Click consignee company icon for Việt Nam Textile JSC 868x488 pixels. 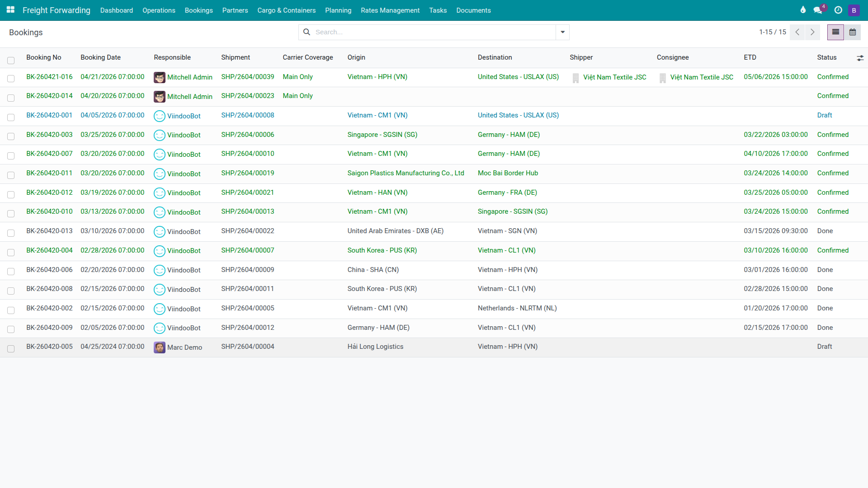[663, 78]
